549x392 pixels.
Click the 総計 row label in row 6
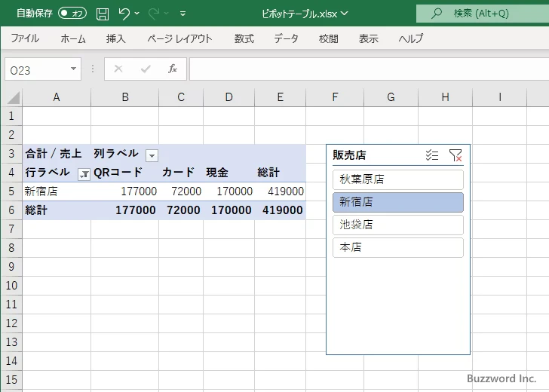tap(57, 210)
